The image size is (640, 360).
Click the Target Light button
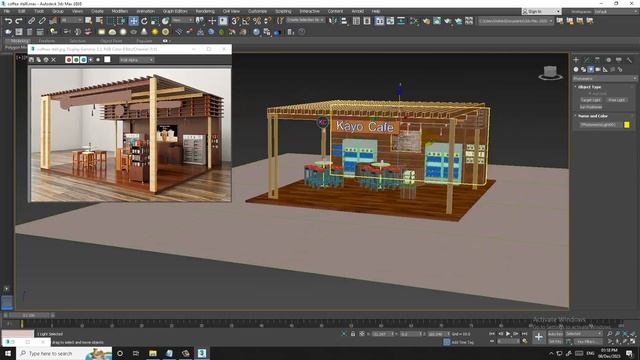[x=591, y=100]
